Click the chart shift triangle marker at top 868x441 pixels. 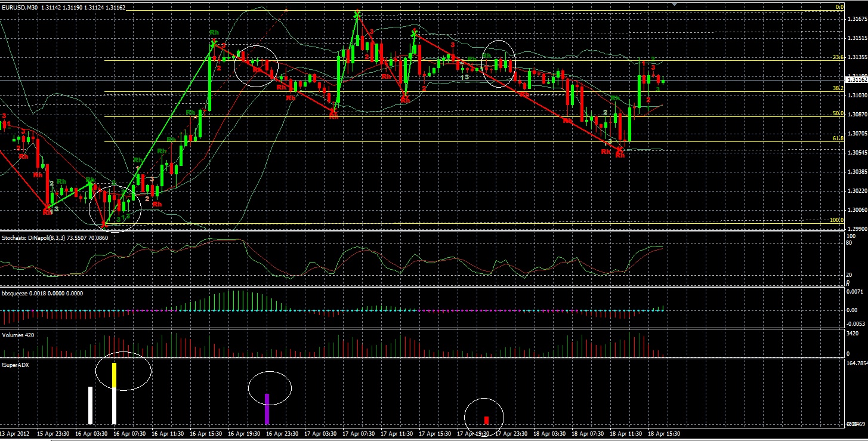675,5
